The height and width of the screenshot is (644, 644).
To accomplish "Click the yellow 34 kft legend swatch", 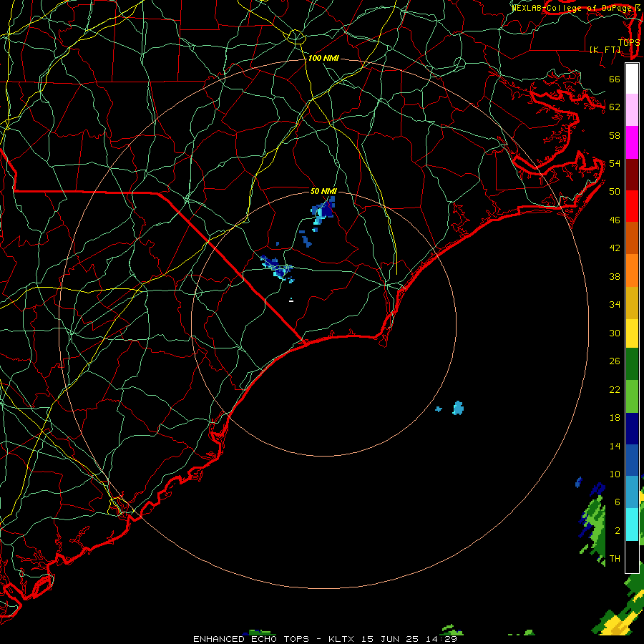I will click(x=632, y=333).
